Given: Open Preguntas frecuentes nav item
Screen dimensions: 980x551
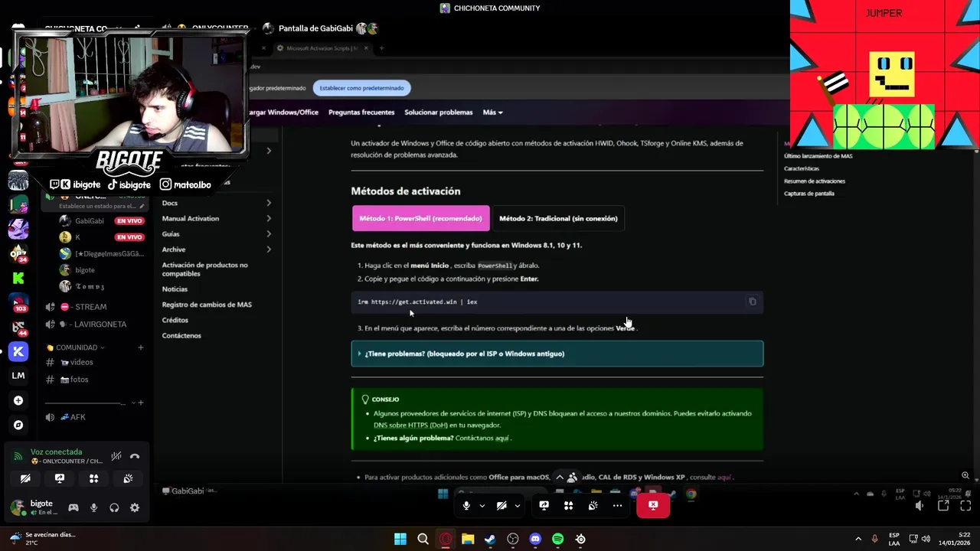Looking at the screenshot, I should click(361, 112).
